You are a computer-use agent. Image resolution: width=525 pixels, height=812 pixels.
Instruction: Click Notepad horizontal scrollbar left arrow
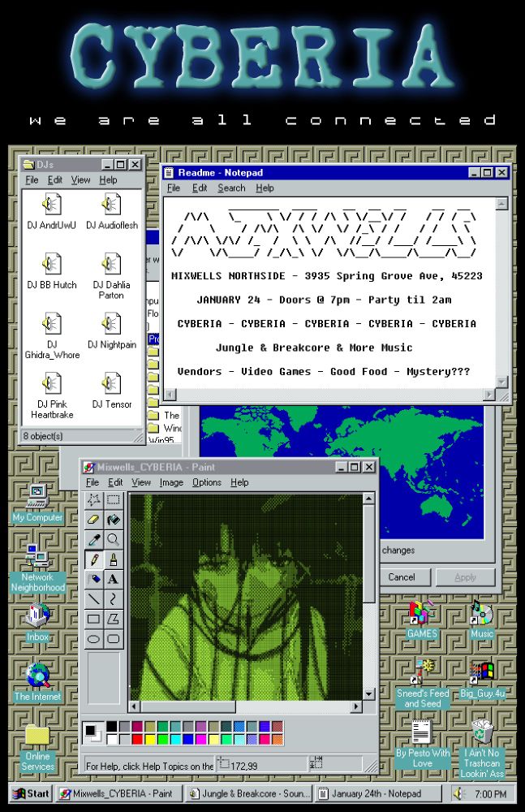(x=170, y=395)
